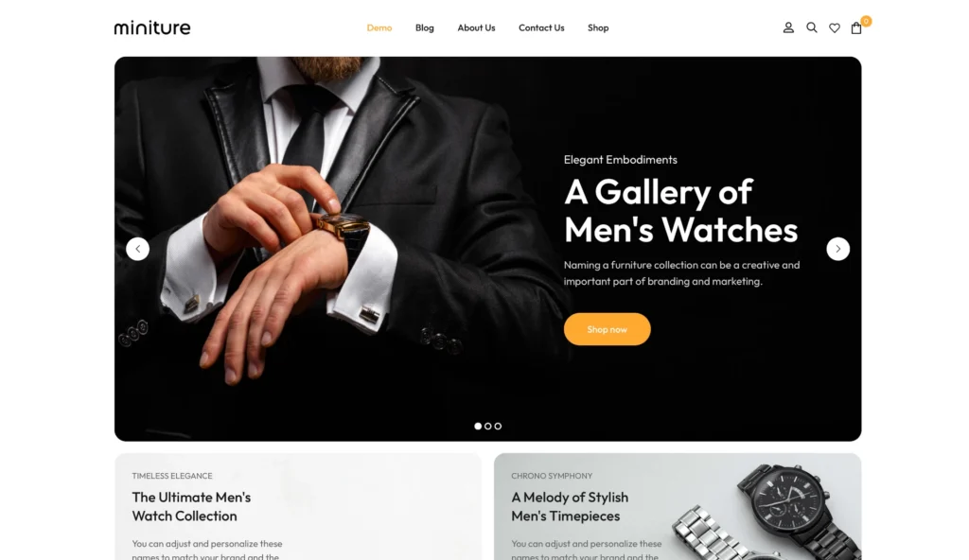Open The Ultimate Men's Watch Collection card
This screenshot has height=560, width=969.
191,506
